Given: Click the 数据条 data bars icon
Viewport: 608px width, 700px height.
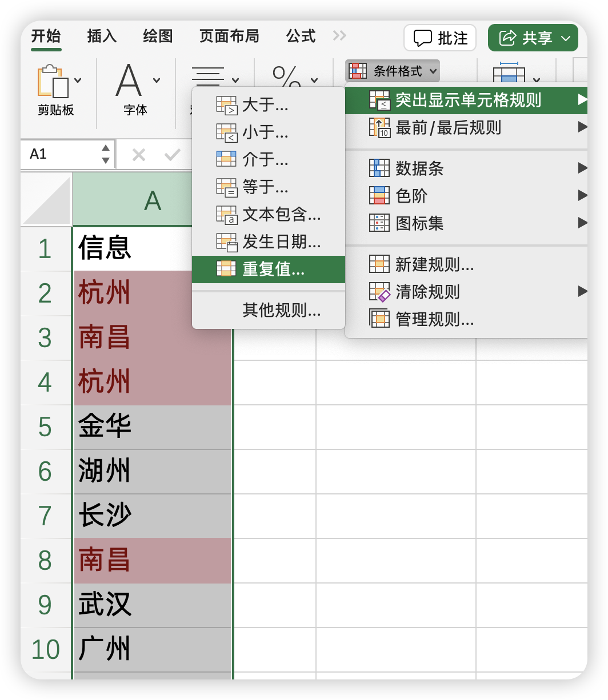Looking at the screenshot, I should [379, 168].
